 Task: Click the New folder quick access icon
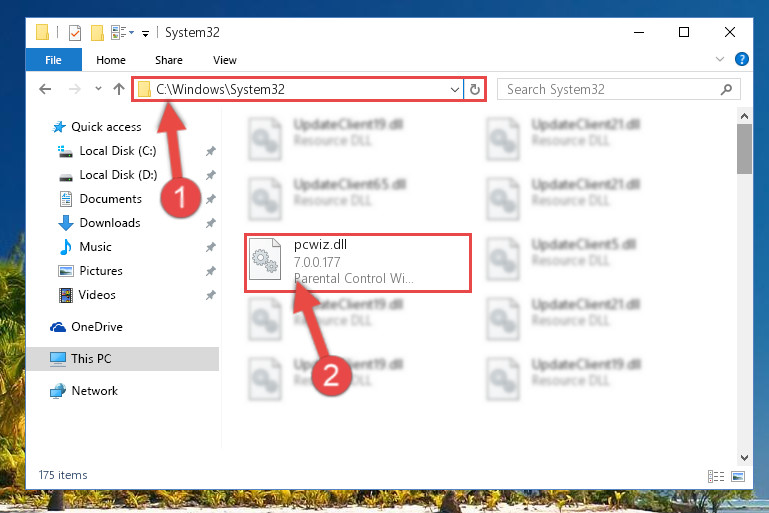[x=97, y=33]
